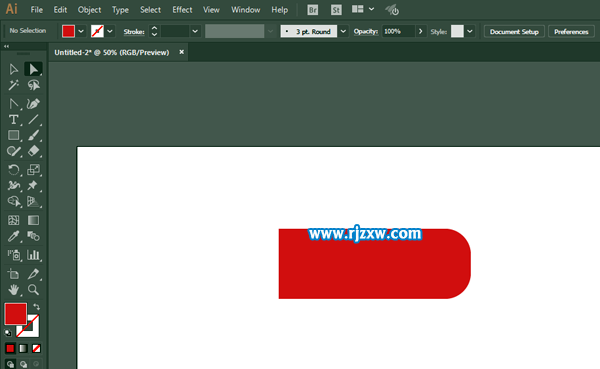This screenshot has width=600, height=369.
Task: Select the Eyedropper tool
Action: [x=13, y=236]
